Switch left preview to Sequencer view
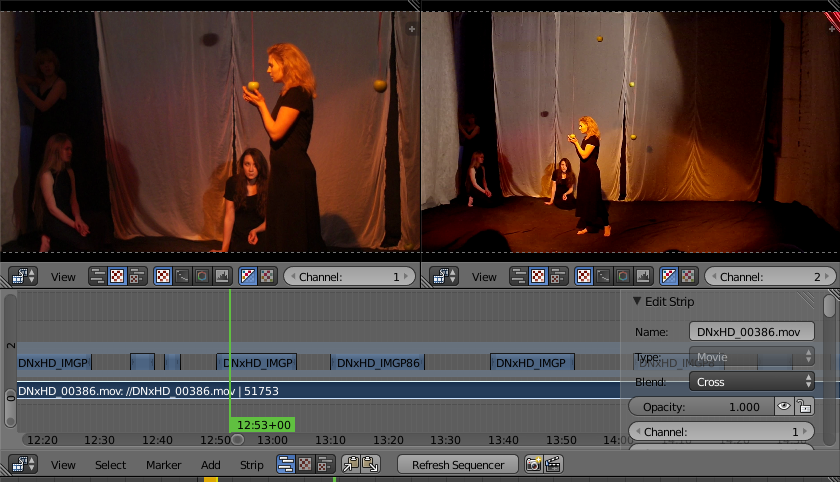This screenshot has width=840, height=482. pyautogui.click(x=98, y=276)
